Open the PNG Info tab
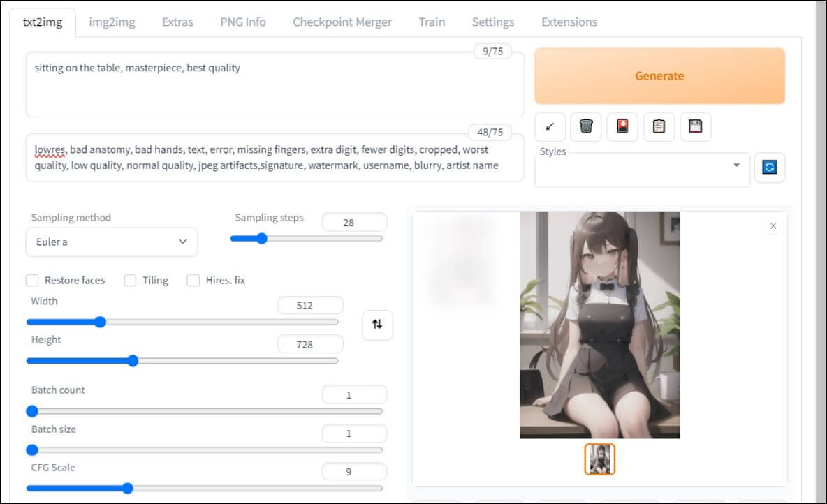Viewport: 827px width, 504px height. click(243, 22)
